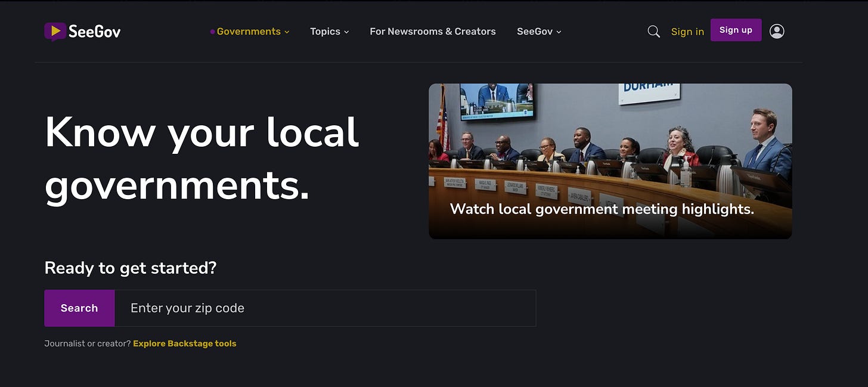Screen dimensions: 868x387
Task: Focus the Enter your zip code field
Action: (x=325, y=308)
